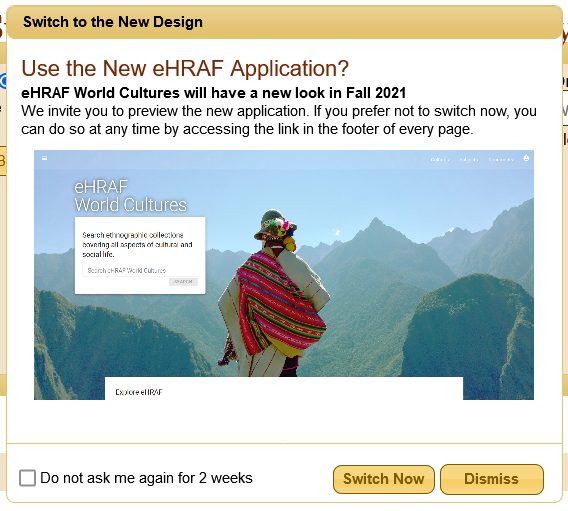Viewport: 568px width, 511px height.
Task: Click the hamburger menu icon in the preview
Action: (x=45, y=158)
